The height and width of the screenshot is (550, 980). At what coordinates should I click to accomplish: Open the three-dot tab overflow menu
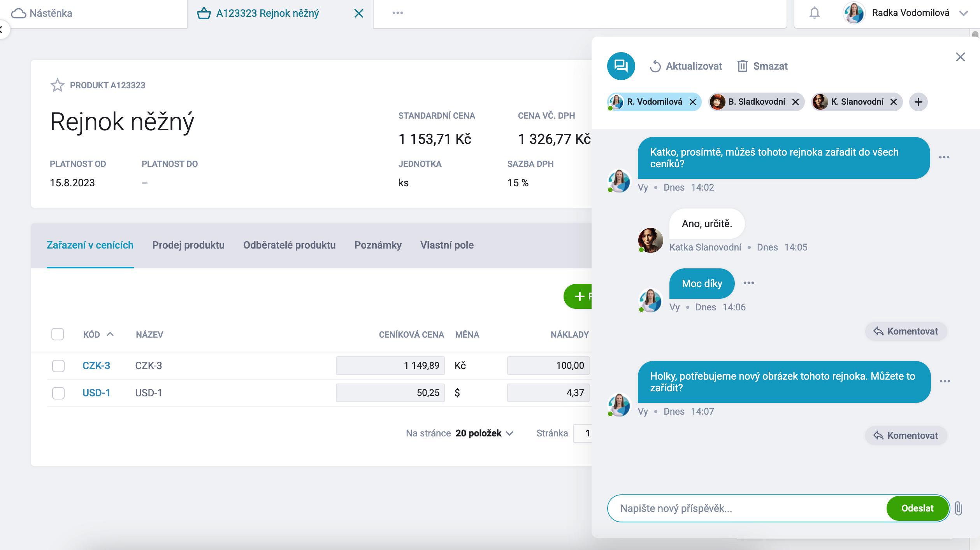point(397,13)
